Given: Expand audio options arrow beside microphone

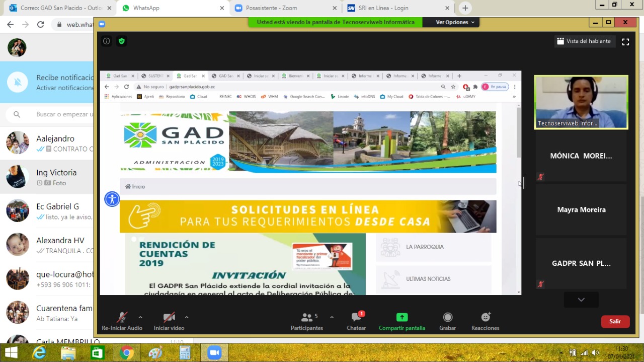Looking at the screenshot, I should point(140,317).
